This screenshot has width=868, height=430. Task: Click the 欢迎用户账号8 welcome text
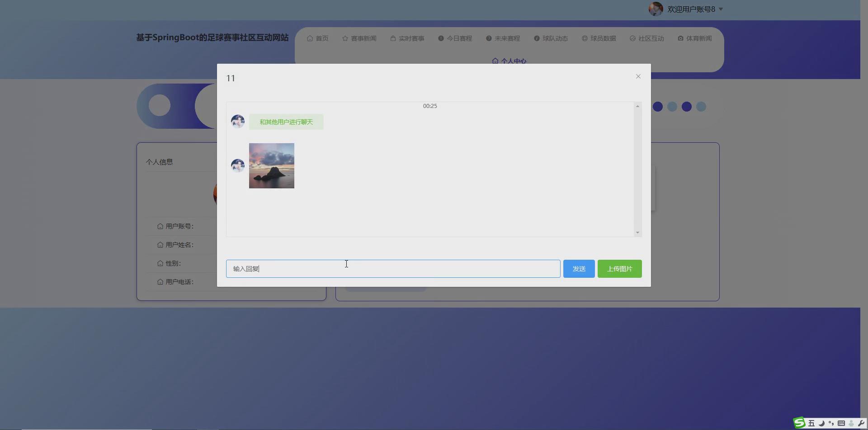691,9
